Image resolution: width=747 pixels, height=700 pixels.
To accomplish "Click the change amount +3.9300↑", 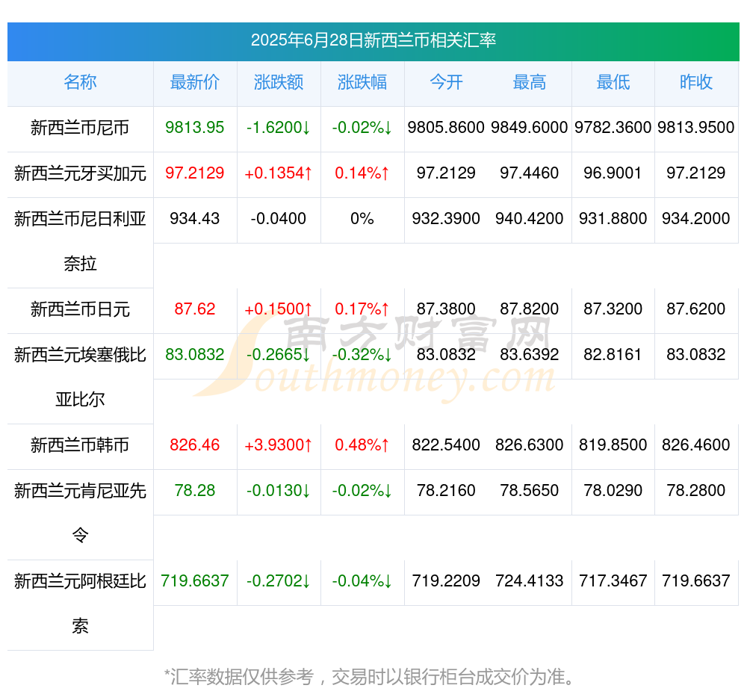I will pyautogui.click(x=279, y=445).
